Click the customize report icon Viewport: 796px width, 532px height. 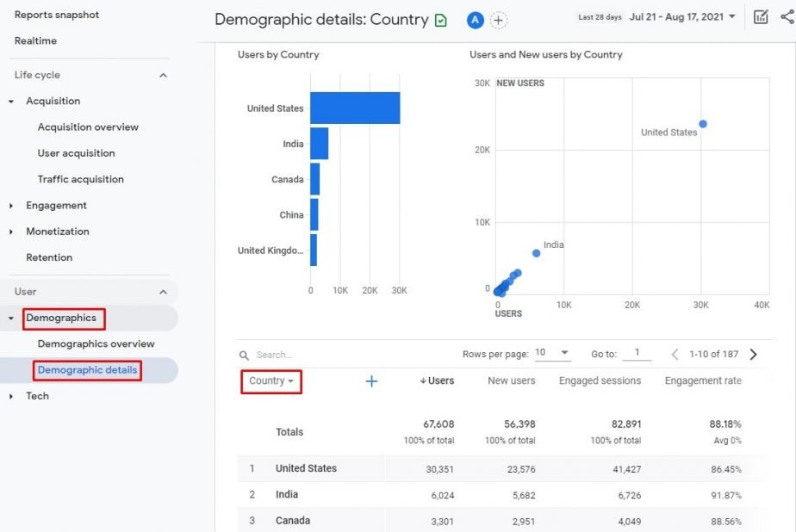762,16
